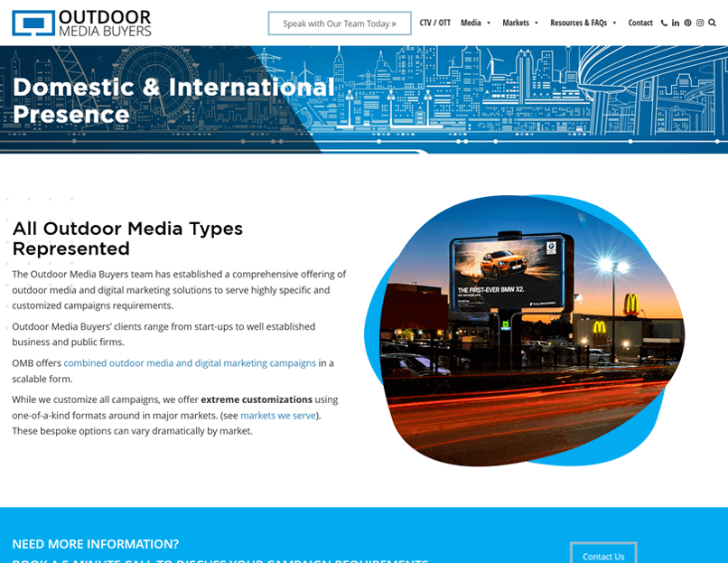This screenshot has height=563, width=728.
Task: Click the Outdoor Media Buyers logo
Action: pyautogui.click(x=81, y=23)
